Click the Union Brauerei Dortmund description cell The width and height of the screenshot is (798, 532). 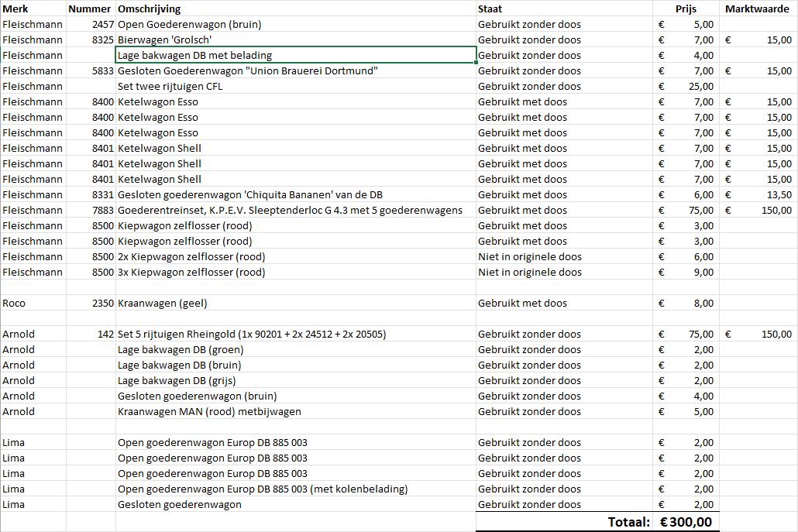[x=296, y=70]
